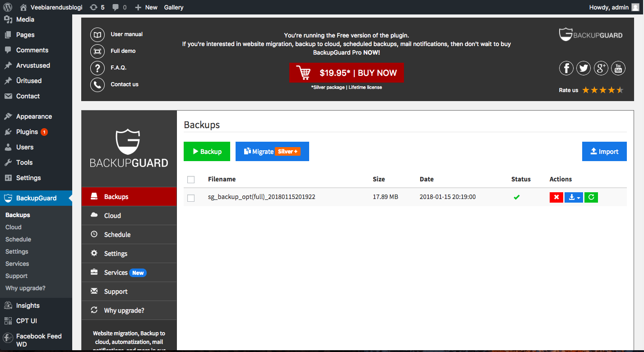Open CPT UI in the sidebar
Screen dimensions: 644x352
[36, 321]
